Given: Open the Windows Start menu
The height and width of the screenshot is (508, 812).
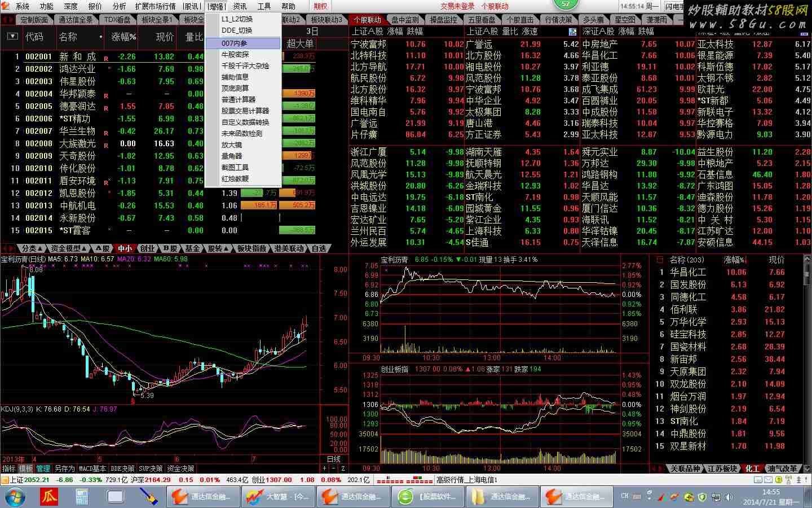Looking at the screenshot, I should pos(15,497).
